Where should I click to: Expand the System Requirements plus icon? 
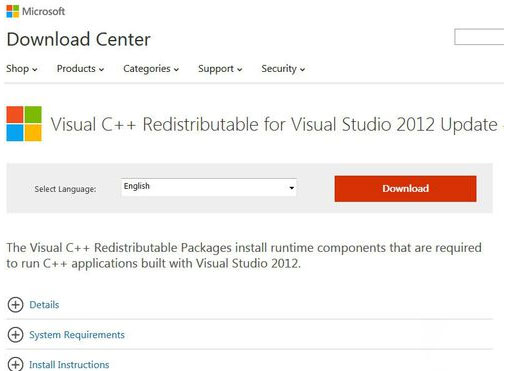(15, 335)
